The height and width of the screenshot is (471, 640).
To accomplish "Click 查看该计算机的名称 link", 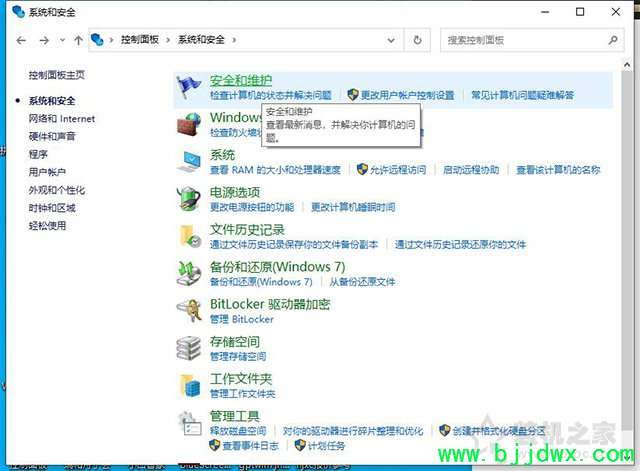I will point(558,170).
